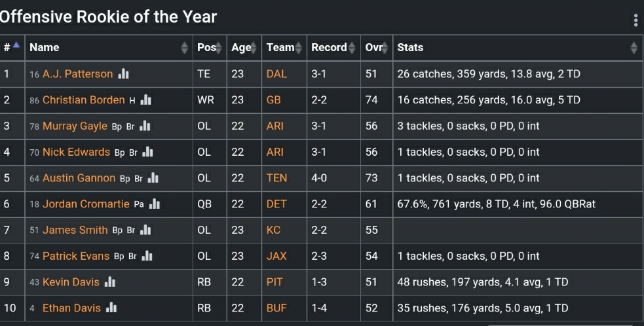Open stats chart icon for Patrick Evans
The height and width of the screenshot is (326, 644).
point(147,256)
